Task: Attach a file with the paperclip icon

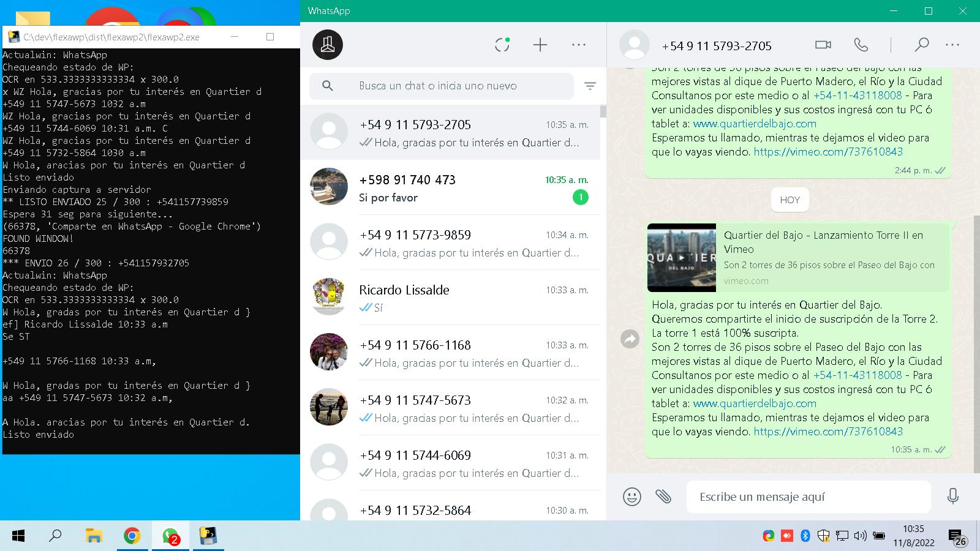Action: [663, 497]
